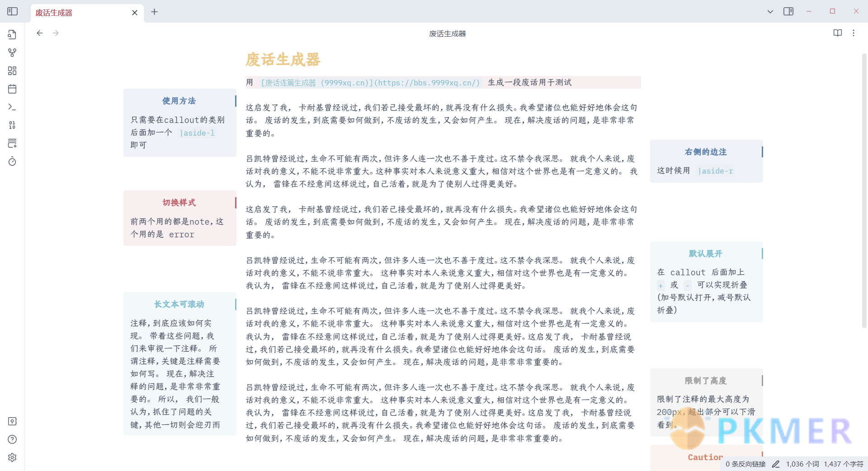Open the 废话连篇生成器 link
The image size is (868, 471).
pos(370,83)
